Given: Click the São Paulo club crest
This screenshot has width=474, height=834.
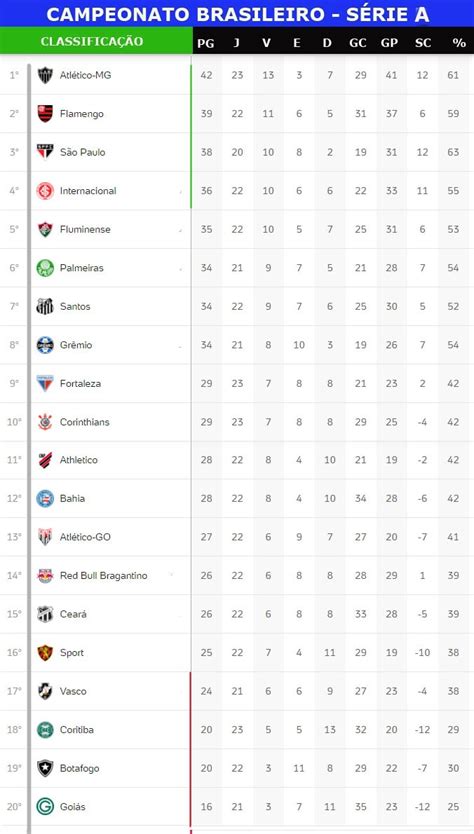Looking at the screenshot, I should click(x=45, y=152).
